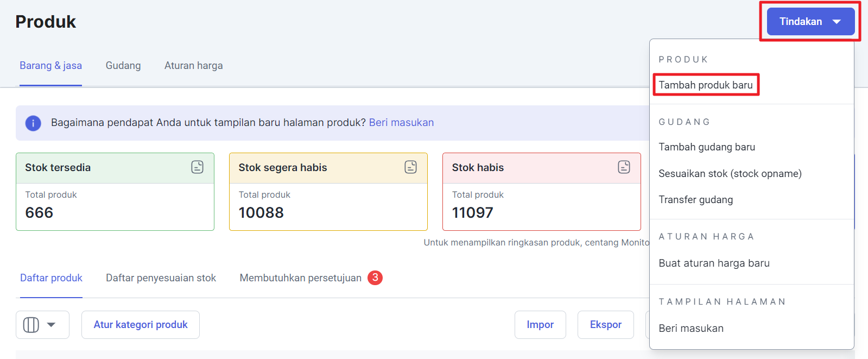
Task: Open the Tindakan dropdown button
Action: click(x=810, y=22)
